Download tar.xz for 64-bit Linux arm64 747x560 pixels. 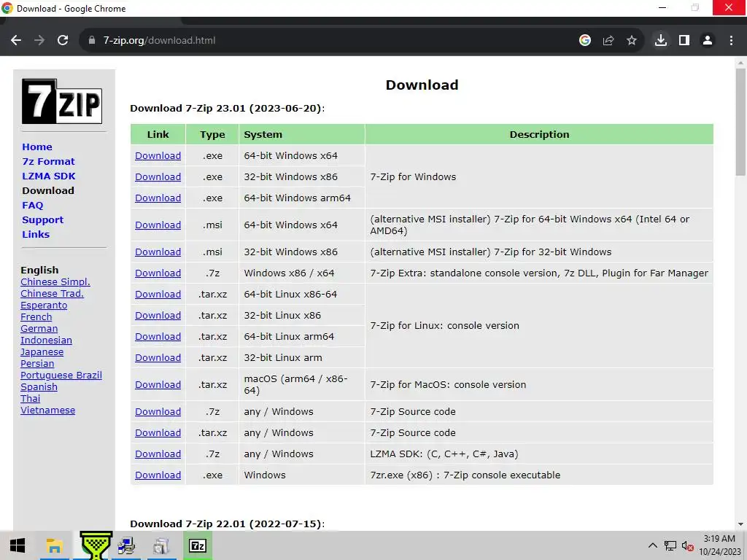tap(158, 337)
